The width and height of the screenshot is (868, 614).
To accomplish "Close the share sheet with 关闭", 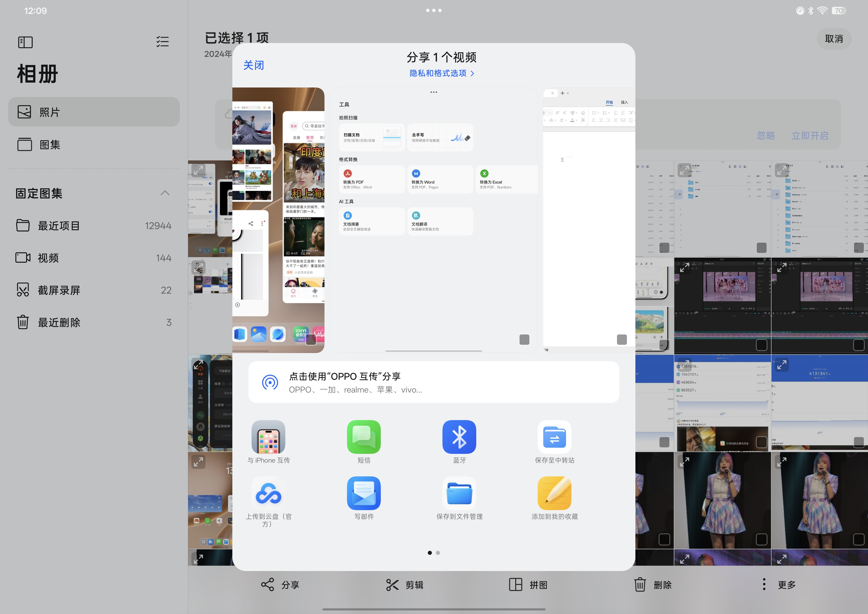I will tap(253, 65).
